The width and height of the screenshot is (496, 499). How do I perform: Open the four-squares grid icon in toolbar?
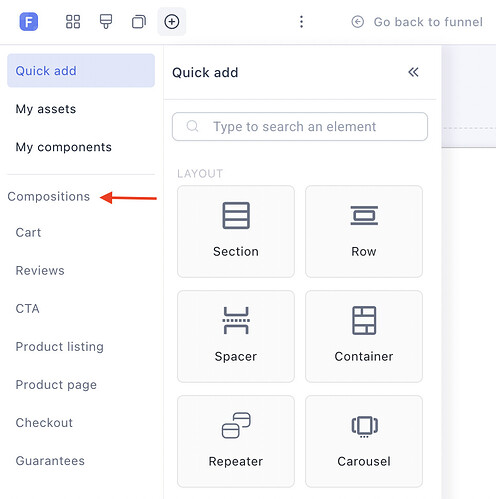pyautogui.click(x=73, y=22)
